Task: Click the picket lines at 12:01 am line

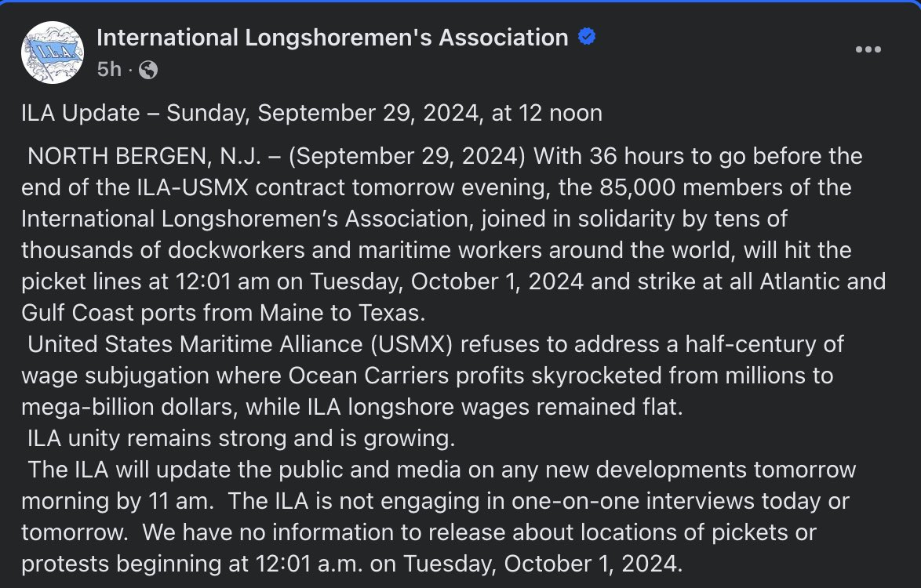Action: coord(453,281)
